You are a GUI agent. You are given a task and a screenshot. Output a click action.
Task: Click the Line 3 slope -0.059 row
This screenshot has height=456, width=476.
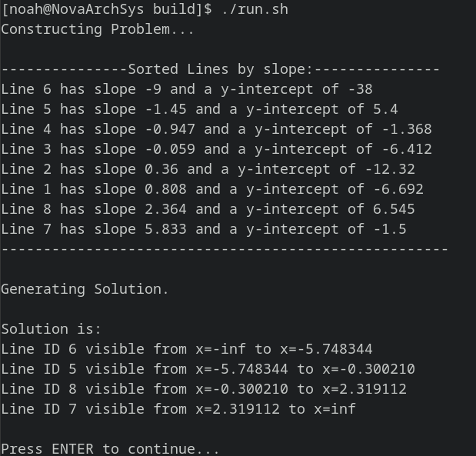pyautogui.click(x=216, y=149)
